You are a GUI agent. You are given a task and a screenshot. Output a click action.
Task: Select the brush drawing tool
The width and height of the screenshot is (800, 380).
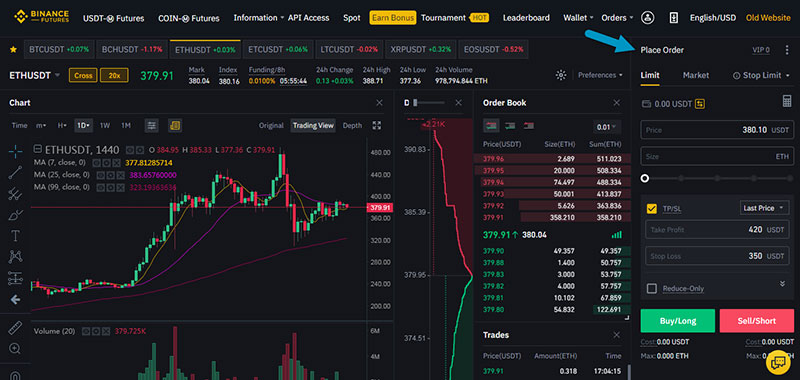pyautogui.click(x=15, y=215)
